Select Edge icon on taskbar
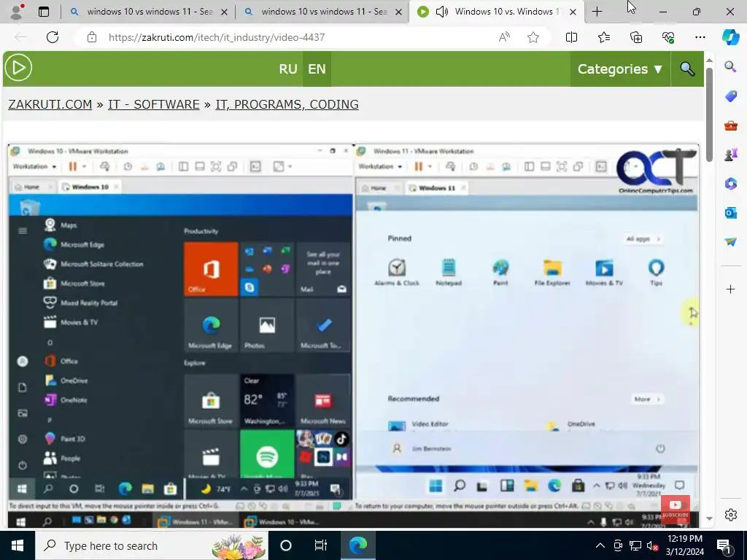747x560 pixels. (357, 545)
